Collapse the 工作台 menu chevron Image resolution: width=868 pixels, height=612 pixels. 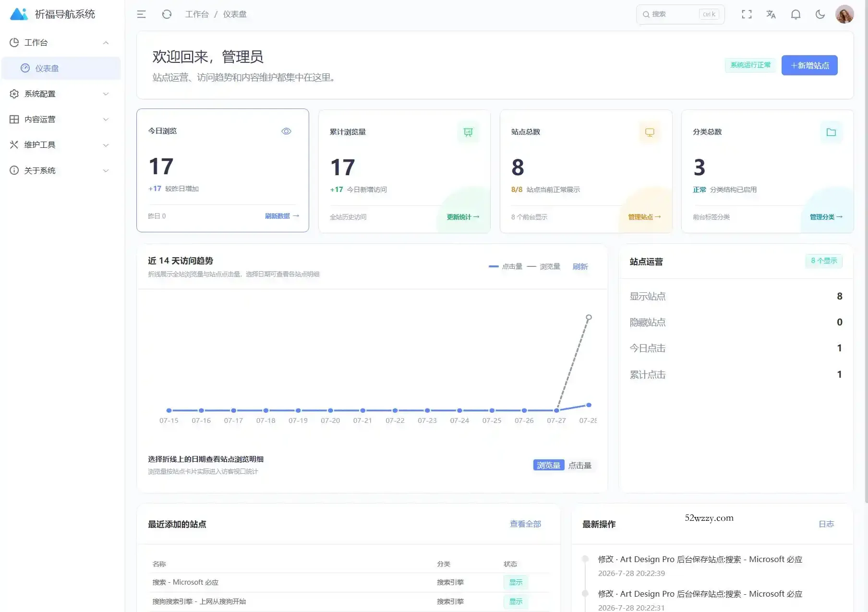[x=106, y=43]
